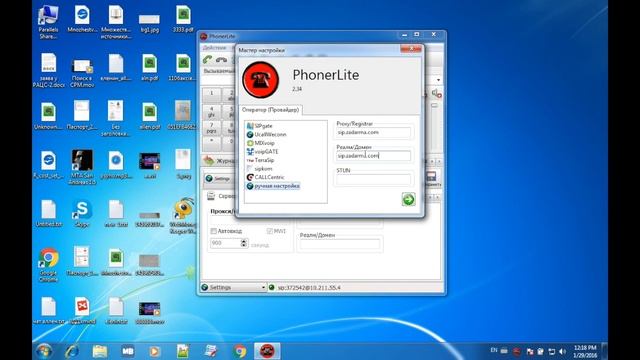
Task: Open the xln.pdf desktop file
Action: pyautogui.click(x=149, y=68)
